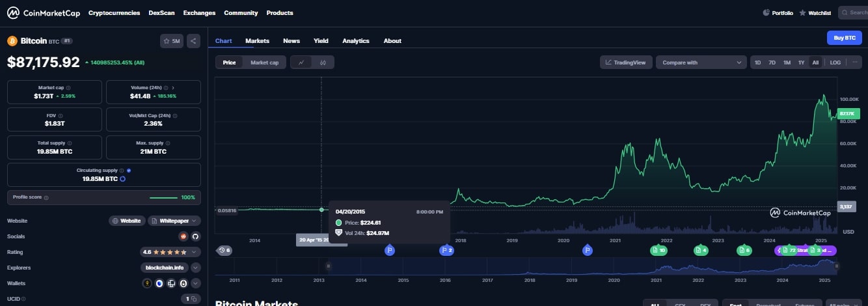Screen dimensions: 868x306
Task: Open the Watchlist star link
Action: point(815,13)
